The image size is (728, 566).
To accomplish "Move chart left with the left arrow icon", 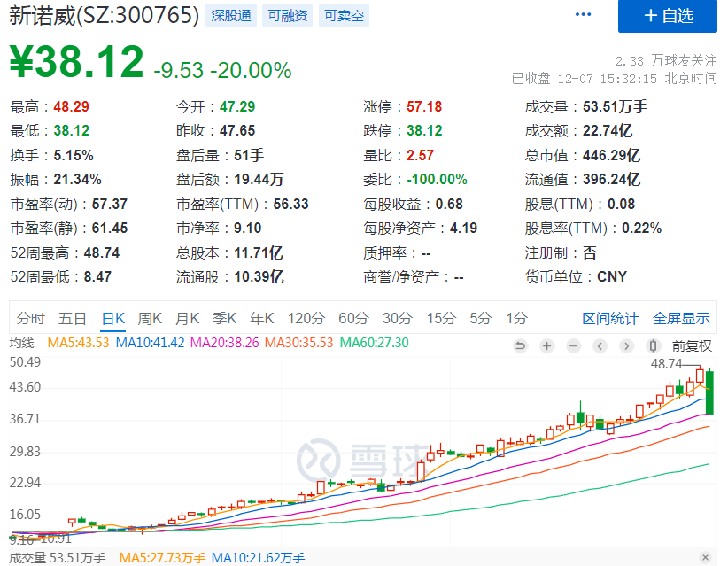I will tap(600, 346).
